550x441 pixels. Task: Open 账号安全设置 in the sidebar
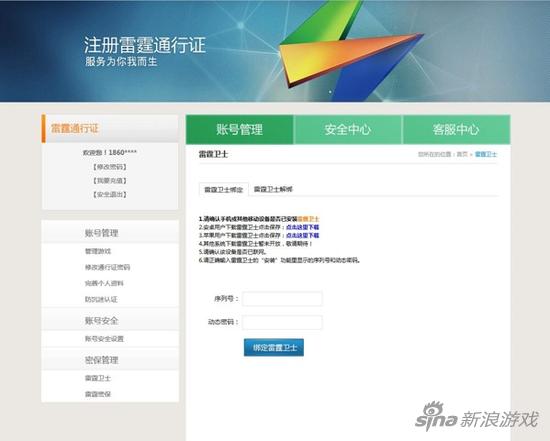click(104, 339)
